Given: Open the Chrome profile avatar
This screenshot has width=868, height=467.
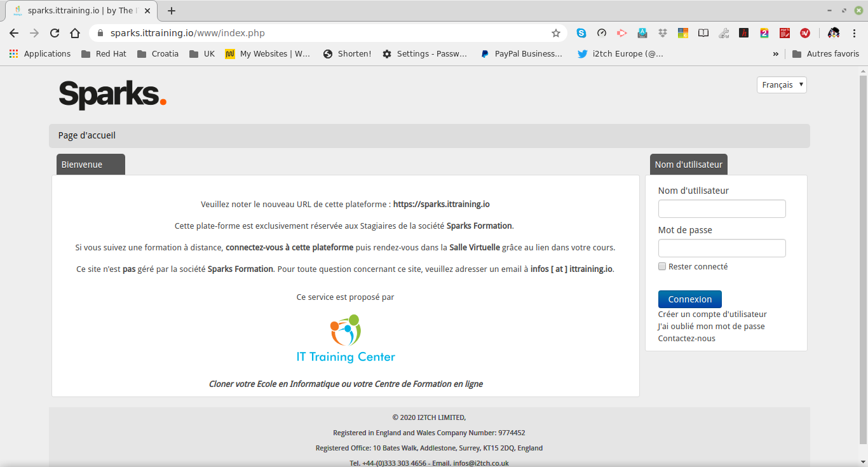Looking at the screenshot, I should [834, 33].
